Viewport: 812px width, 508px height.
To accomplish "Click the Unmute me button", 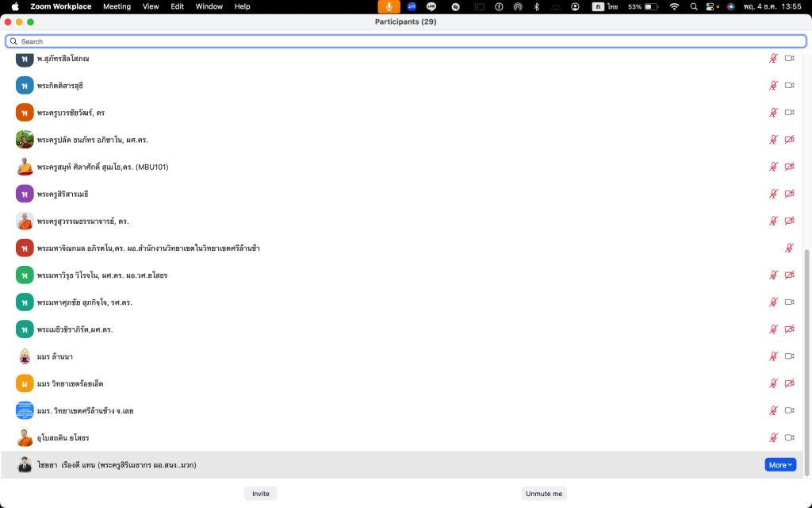I will (544, 494).
